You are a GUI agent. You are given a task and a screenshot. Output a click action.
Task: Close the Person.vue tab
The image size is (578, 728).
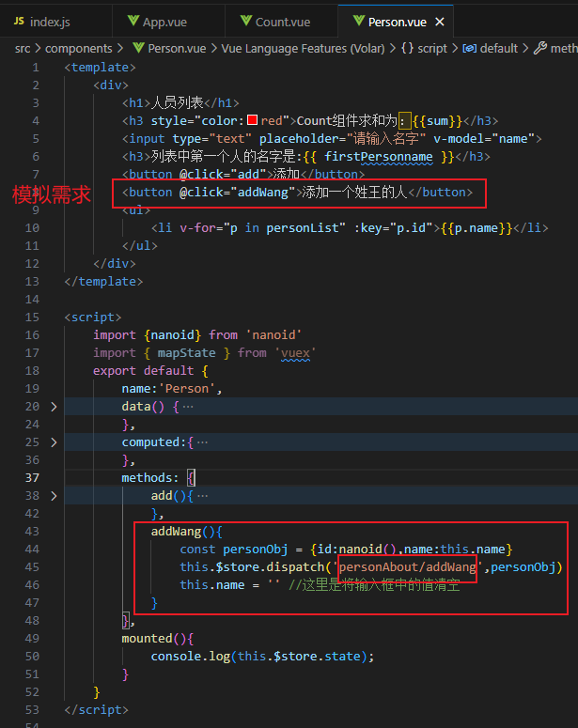(x=440, y=22)
